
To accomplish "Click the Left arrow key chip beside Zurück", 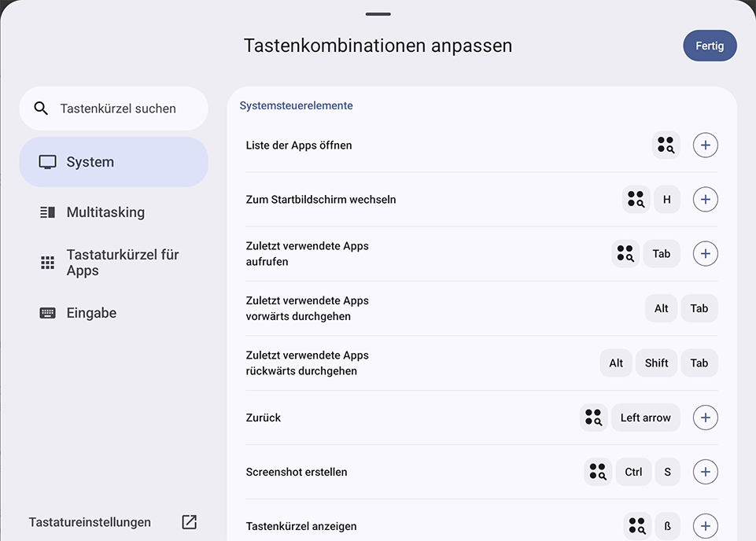I will coord(645,418).
